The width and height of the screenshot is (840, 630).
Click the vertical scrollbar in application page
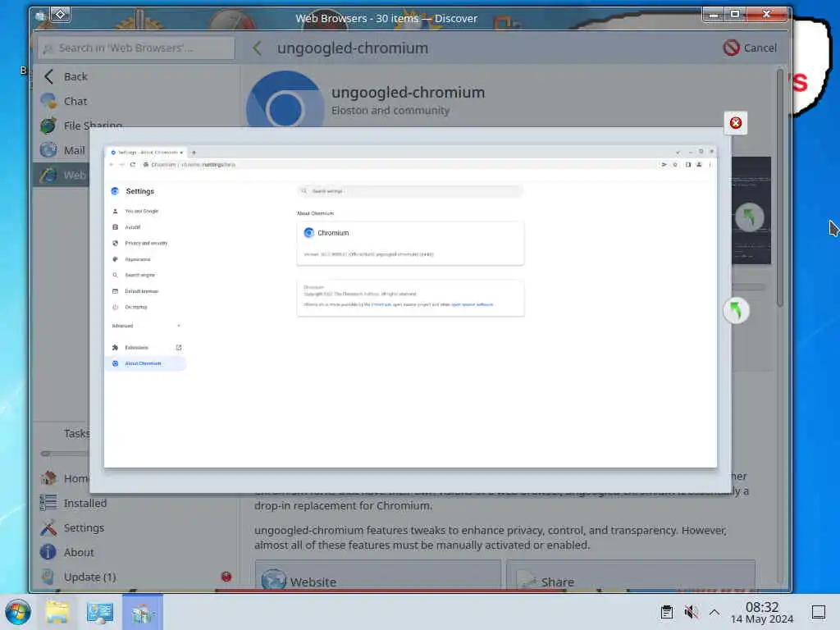click(780, 188)
